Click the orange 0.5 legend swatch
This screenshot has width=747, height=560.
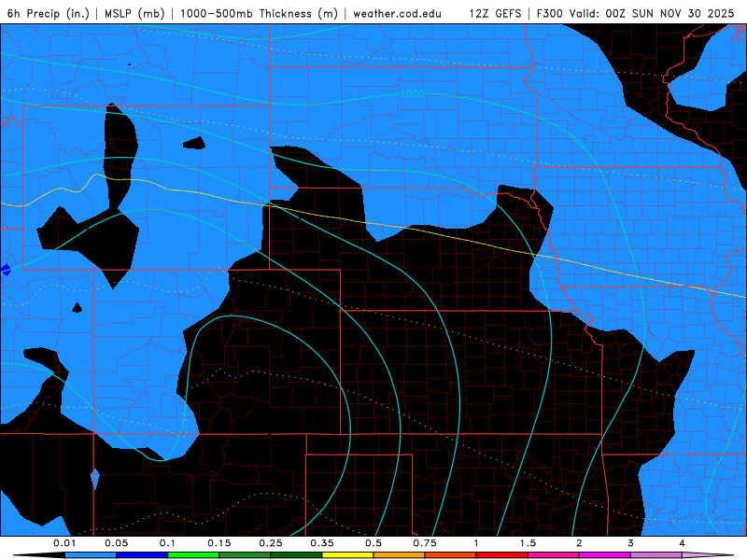(400, 555)
